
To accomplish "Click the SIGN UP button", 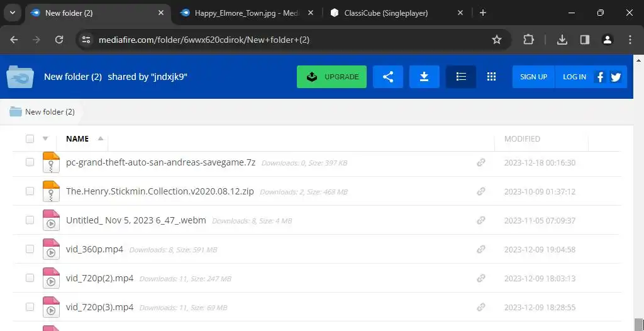I will point(533,77).
